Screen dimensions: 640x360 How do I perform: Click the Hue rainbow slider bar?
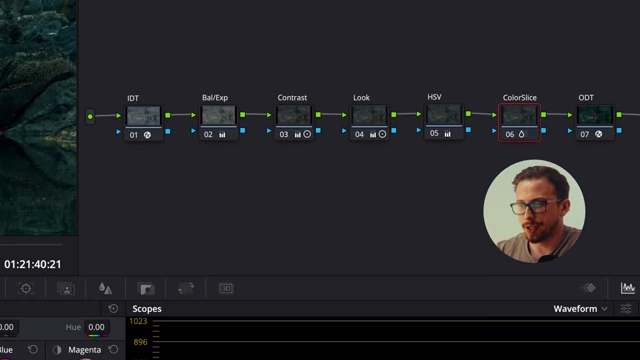click(x=96, y=336)
